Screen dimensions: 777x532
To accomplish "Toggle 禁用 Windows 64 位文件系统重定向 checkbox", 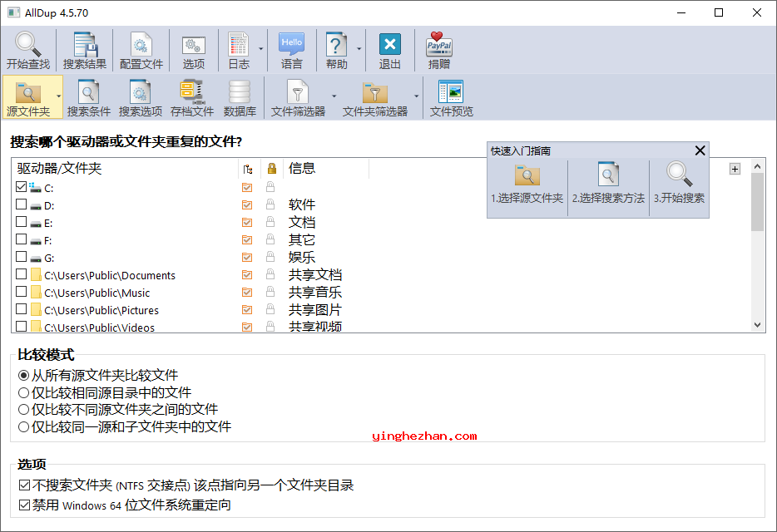I will 24,505.
